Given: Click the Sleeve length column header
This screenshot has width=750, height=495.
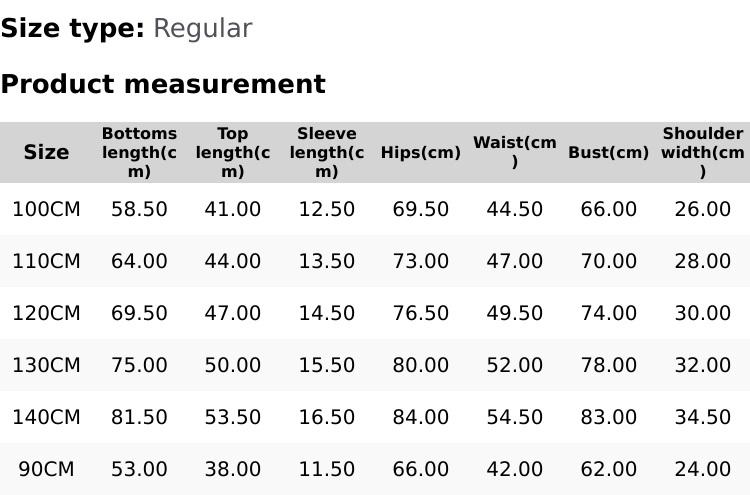Looking at the screenshot, I should (326, 152).
